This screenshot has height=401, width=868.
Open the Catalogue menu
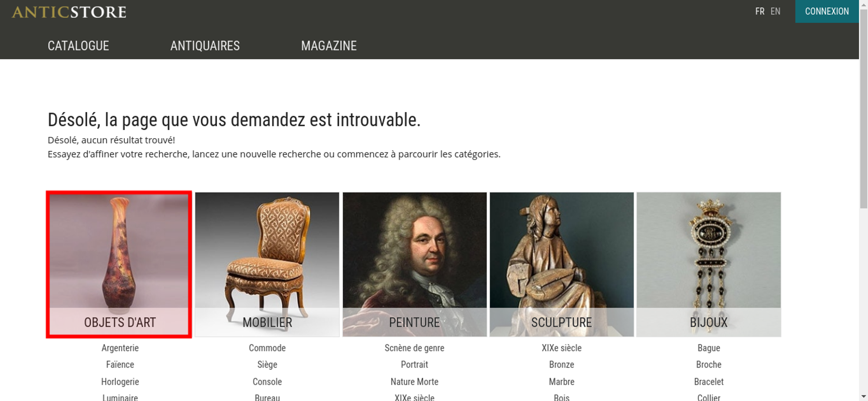tap(78, 46)
